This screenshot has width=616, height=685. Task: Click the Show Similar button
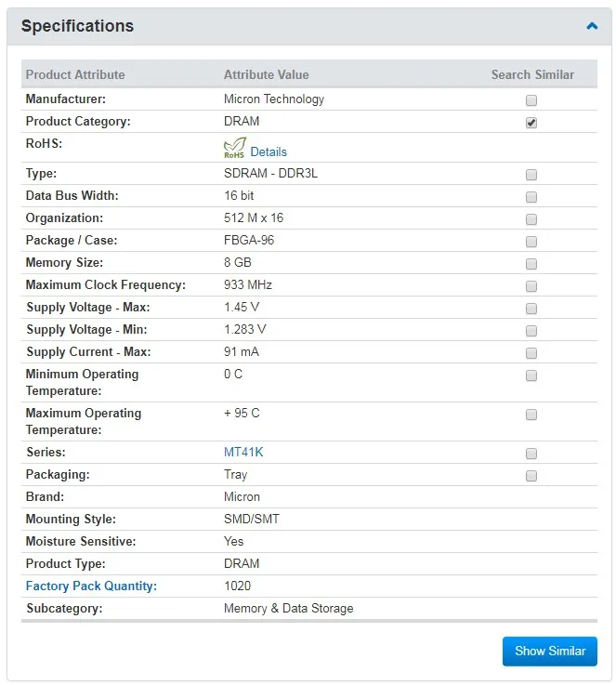(x=550, y=651)
